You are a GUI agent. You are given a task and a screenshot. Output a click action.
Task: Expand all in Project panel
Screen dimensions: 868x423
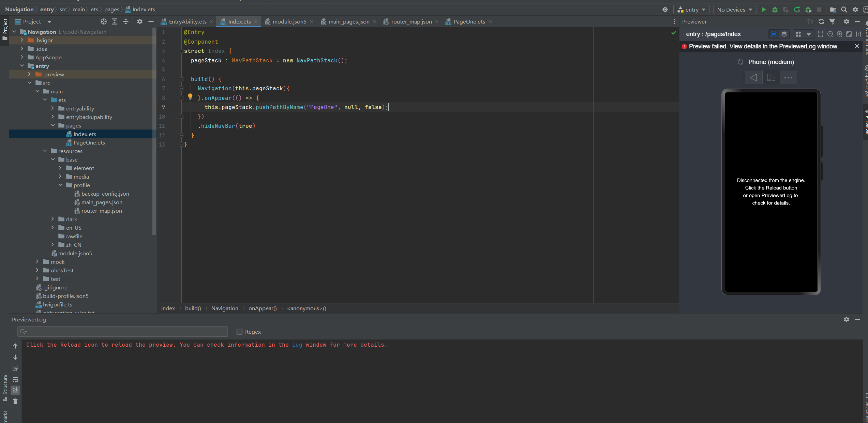(x=115, y=21)
